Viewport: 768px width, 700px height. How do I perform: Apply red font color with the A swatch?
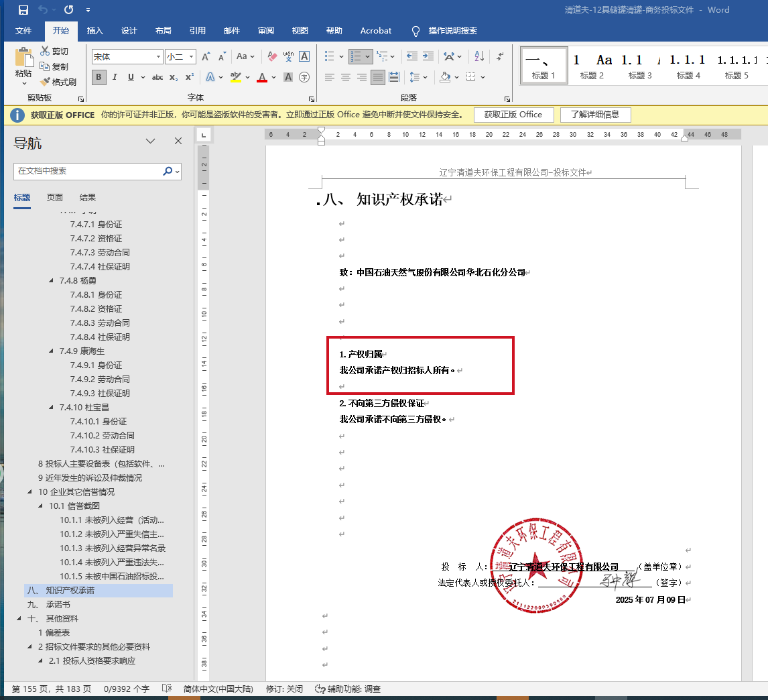[x=262, y=77]
